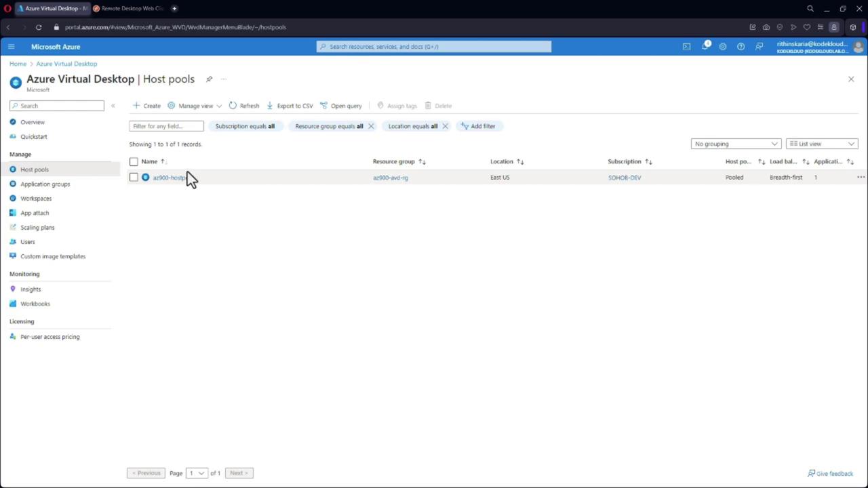Image resolution: width=868 pixels, height=488 pixels.
Task: Refresh the host pools list
Action: [x=244, y=106]
